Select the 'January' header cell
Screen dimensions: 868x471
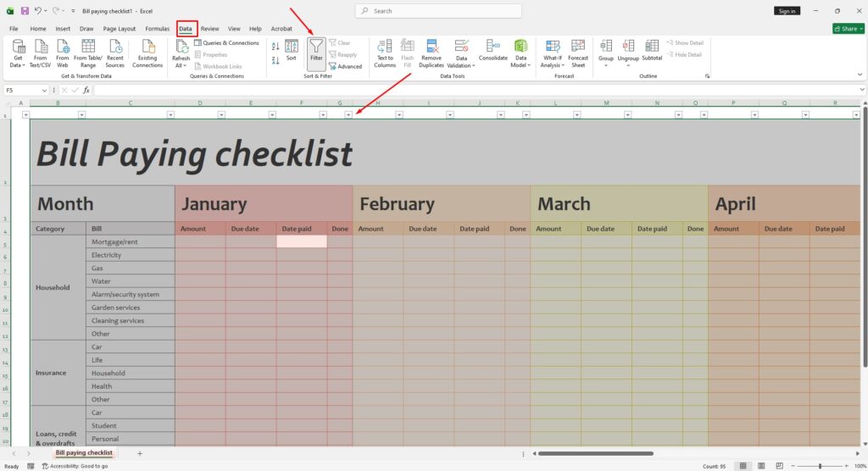coord(264,203)
